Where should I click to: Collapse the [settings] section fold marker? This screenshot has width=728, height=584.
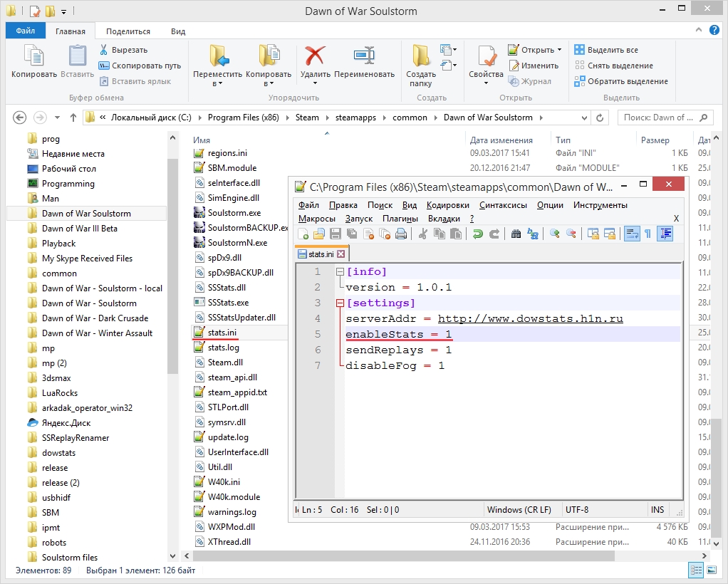tap(340, 303)
